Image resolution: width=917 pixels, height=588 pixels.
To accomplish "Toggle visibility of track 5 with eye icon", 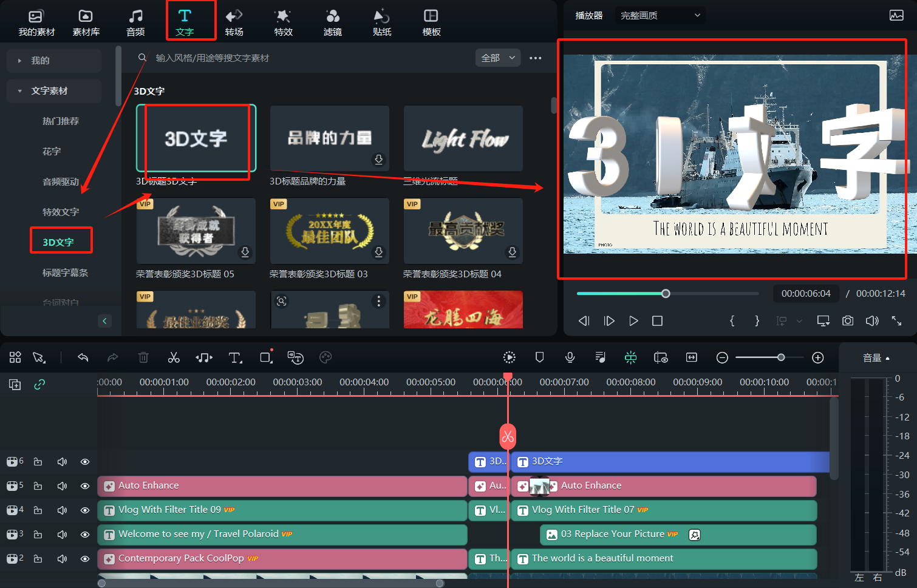I will click(84, 485).
